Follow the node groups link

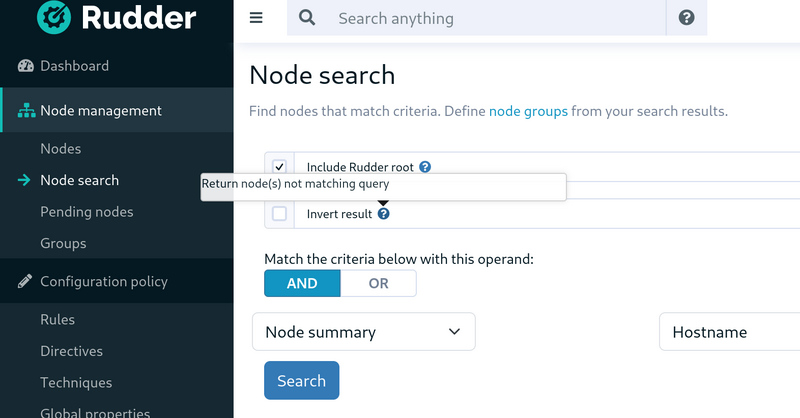(x=528, y=111)
